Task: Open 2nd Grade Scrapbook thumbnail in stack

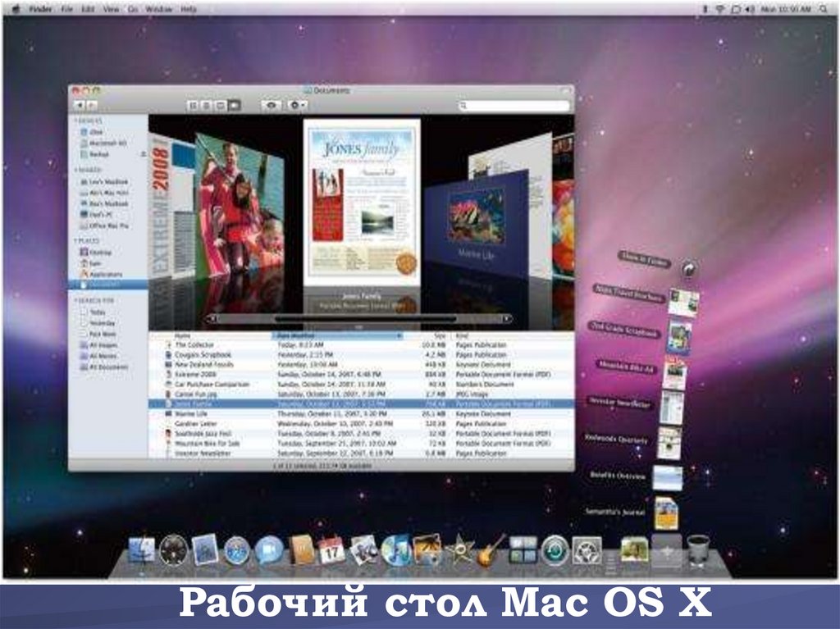Action: coord(678,336)
